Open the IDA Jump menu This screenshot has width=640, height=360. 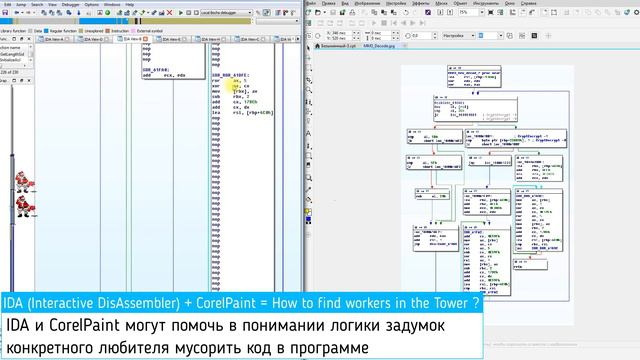(21, 4)
